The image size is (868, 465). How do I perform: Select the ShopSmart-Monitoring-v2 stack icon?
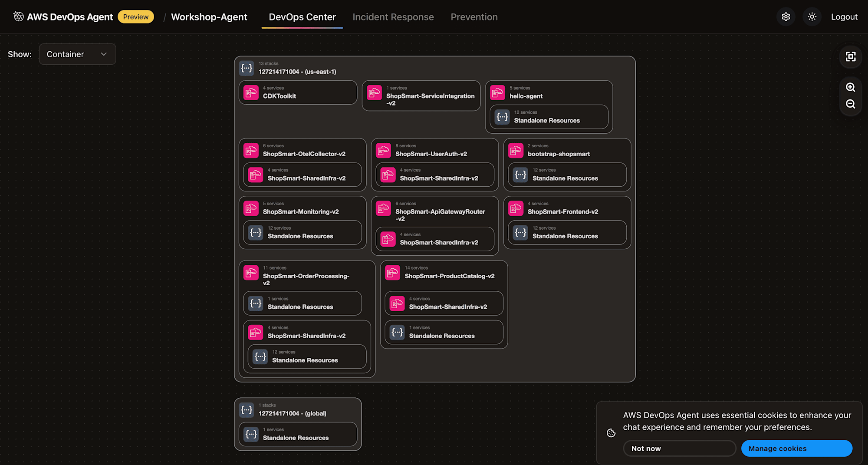[x=251, y=208]
